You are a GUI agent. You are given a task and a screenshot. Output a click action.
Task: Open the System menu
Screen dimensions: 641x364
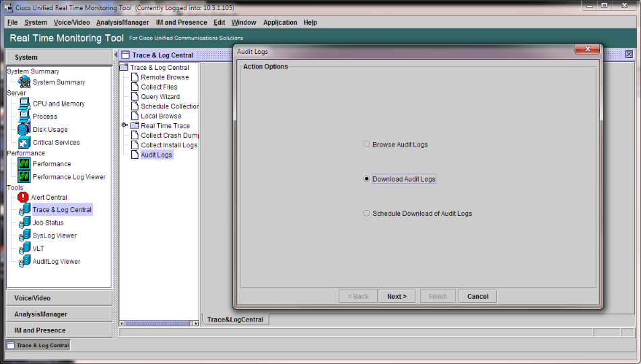click(36, 22)
